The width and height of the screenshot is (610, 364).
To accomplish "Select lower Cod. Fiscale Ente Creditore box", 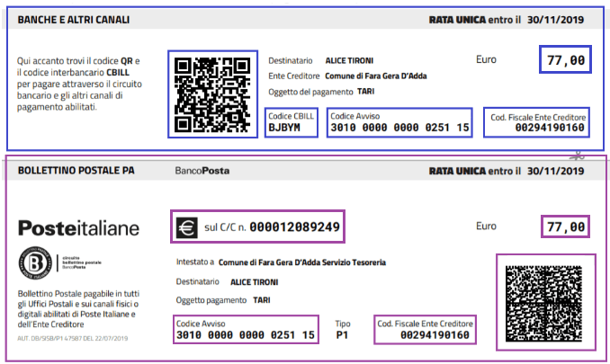I will (426, 330).
